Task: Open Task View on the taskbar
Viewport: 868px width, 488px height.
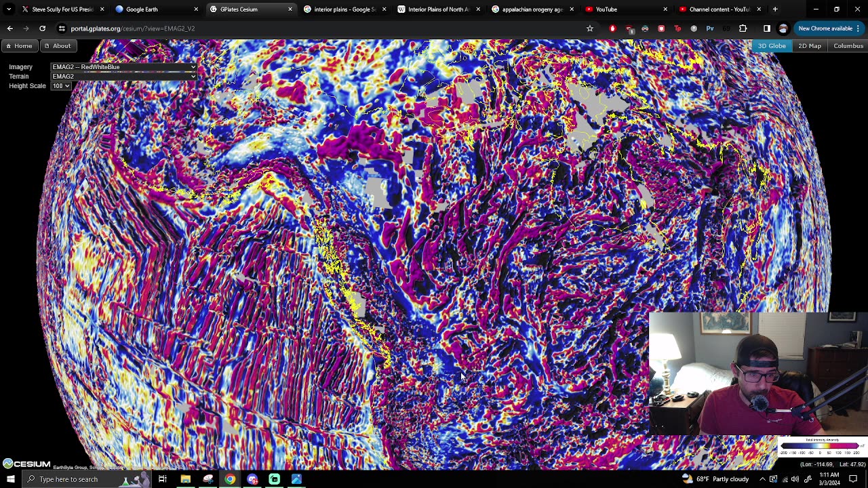Action: point(163,479)
